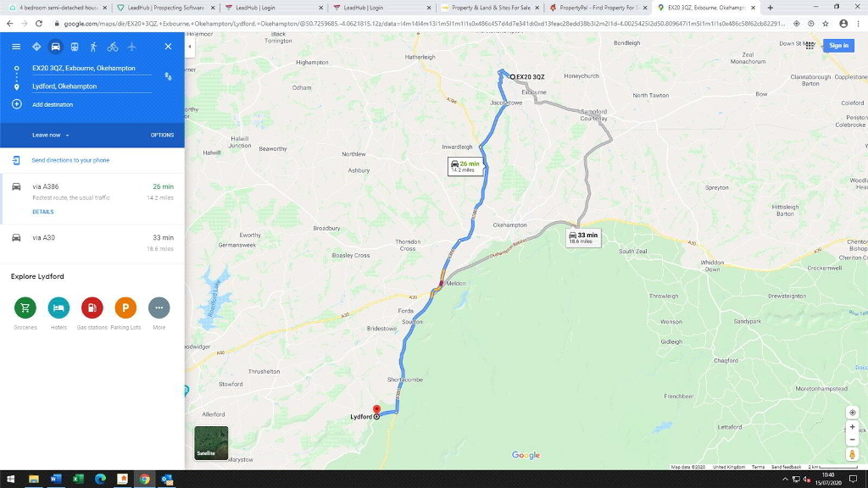868x488 pixels.
Task: Select the walking travel mode icon
Action: [x=93, y=47]
